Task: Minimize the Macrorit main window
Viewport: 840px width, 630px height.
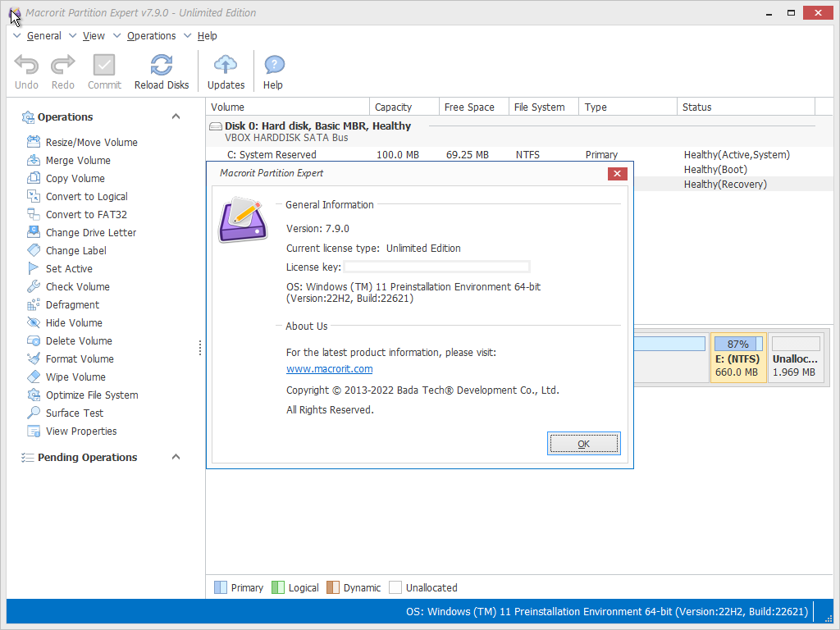Action: pos(769,13)
